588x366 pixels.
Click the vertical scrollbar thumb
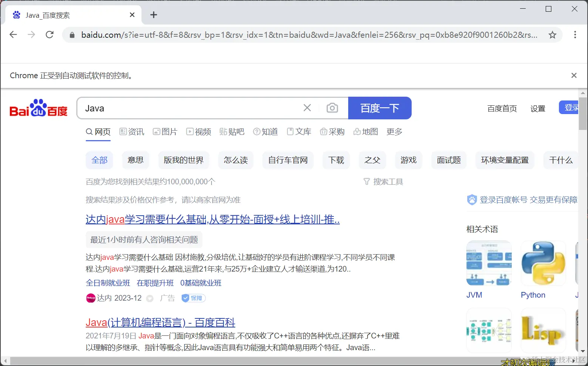(583, 113)
